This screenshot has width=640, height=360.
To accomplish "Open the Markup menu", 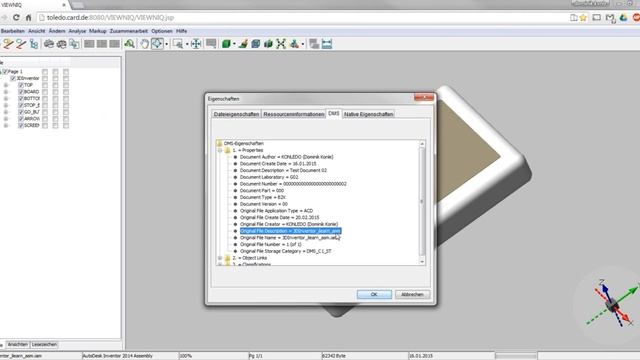I will (x=98, y=31).
